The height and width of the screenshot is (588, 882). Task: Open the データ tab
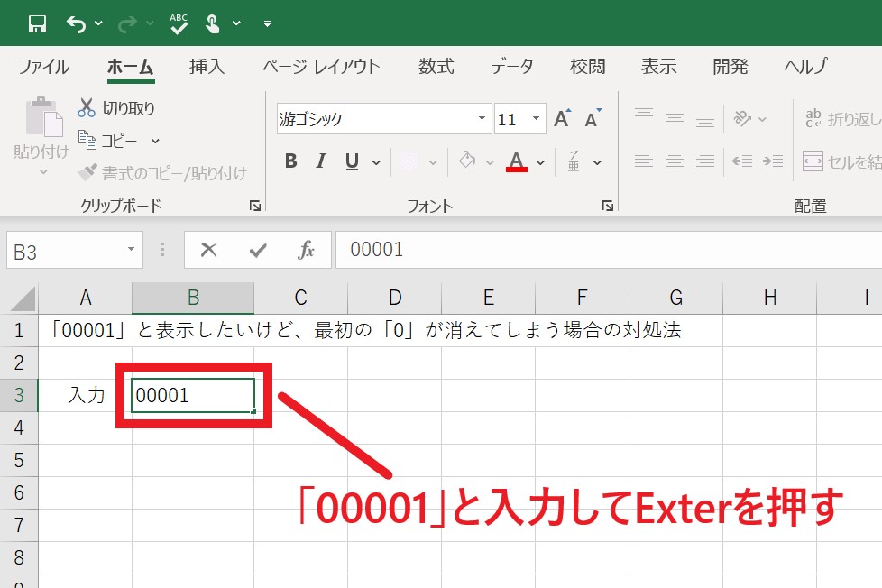point(512,67)
